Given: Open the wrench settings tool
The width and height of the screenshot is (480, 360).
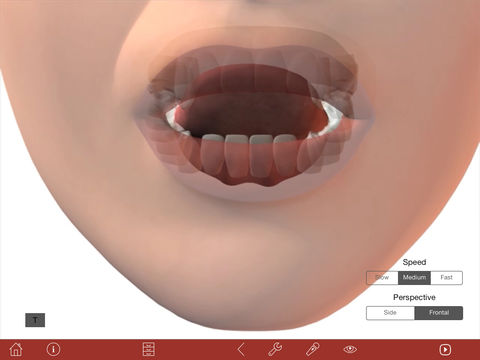Looking at the screenshot, I should 275,349.
